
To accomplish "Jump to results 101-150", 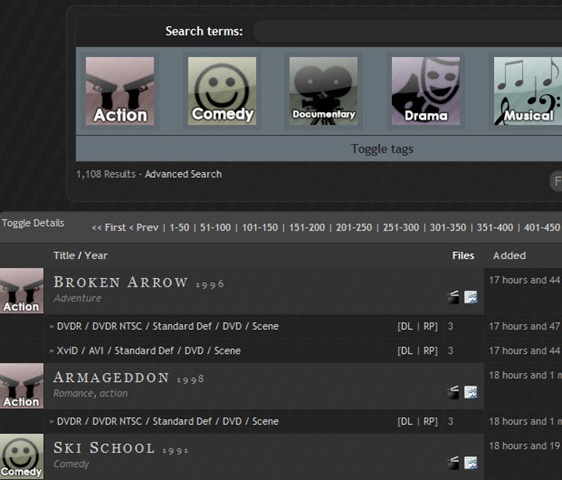I will [x=260, y=227].
